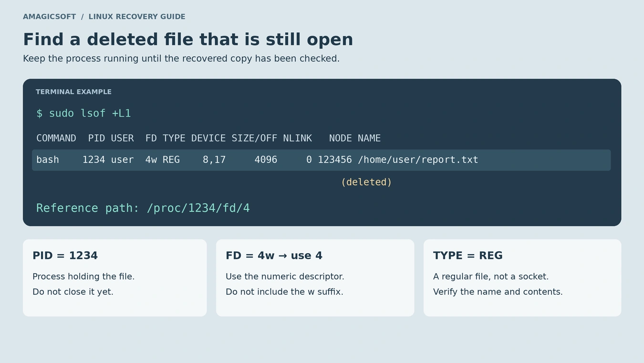Click the node number 123456
Screen dimensions: 644x363
pos(335,160)
